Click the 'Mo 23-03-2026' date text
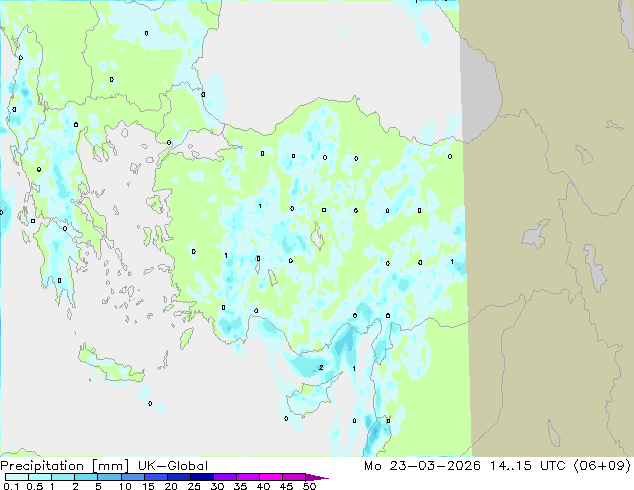This screenshot has width=634, height=490. click(422, 465)
